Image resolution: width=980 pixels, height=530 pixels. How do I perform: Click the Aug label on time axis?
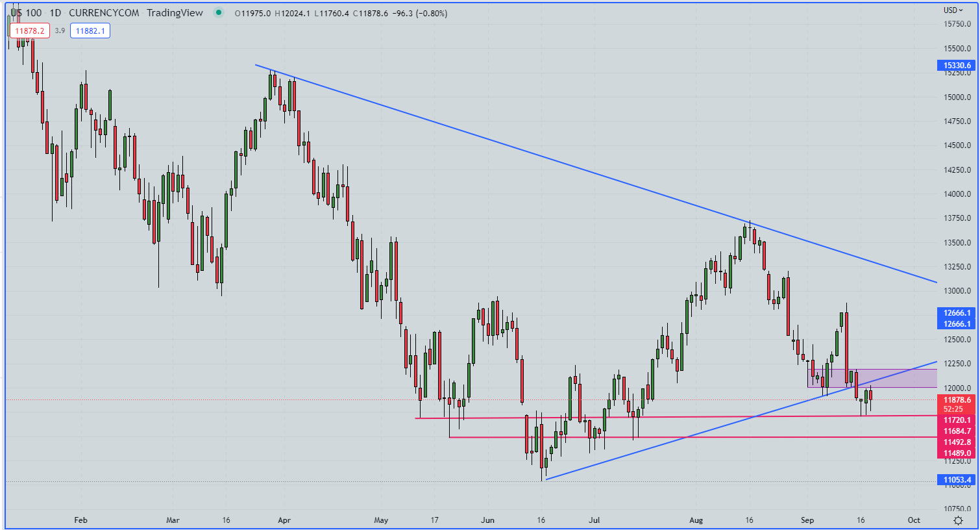(x=696, y=520)
